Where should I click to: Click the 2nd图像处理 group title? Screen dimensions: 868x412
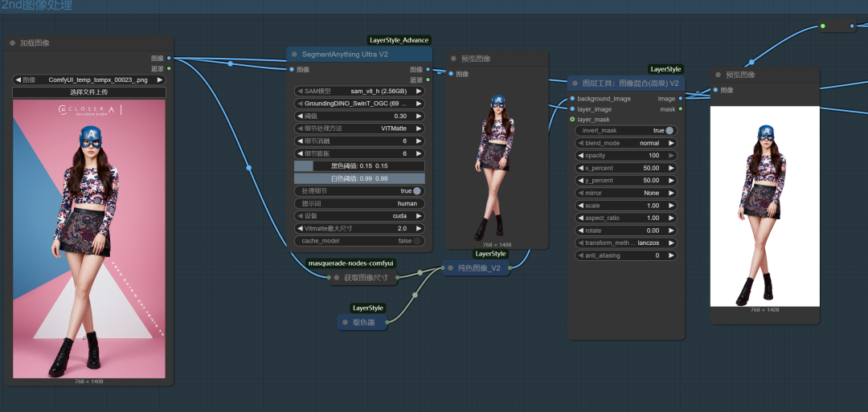[x=36, y=6]
